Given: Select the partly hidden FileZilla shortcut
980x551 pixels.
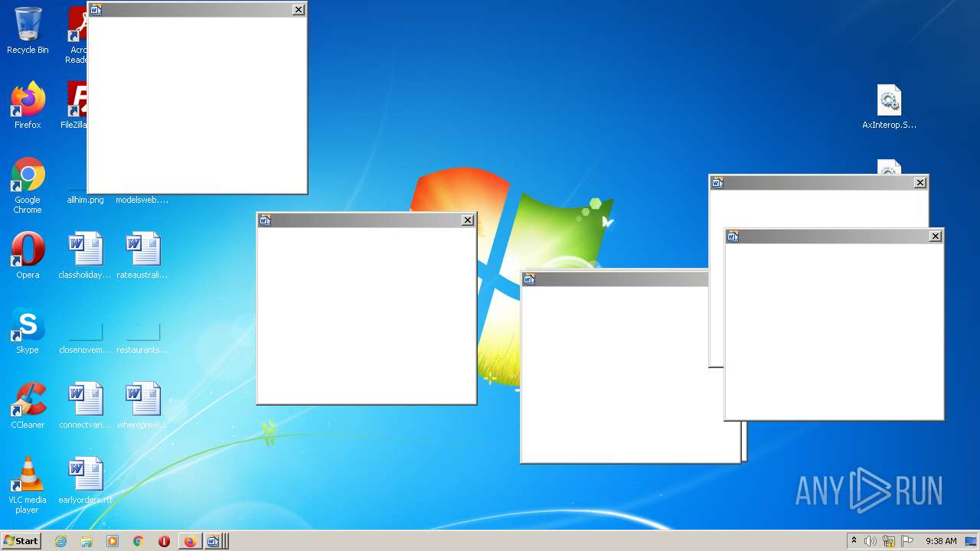Looking at the screenshot, I should pos(74,106).
